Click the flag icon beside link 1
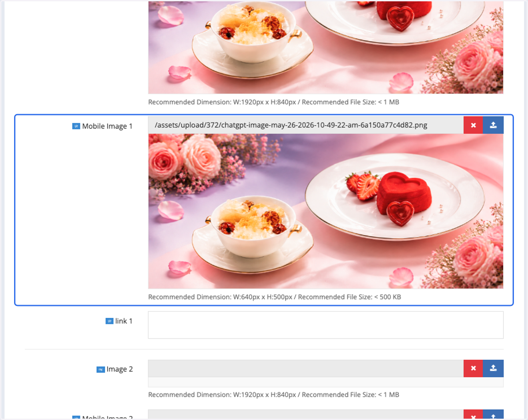Image resolution: width=528 pixels, height=420 pixels. (x=110, y=321)
